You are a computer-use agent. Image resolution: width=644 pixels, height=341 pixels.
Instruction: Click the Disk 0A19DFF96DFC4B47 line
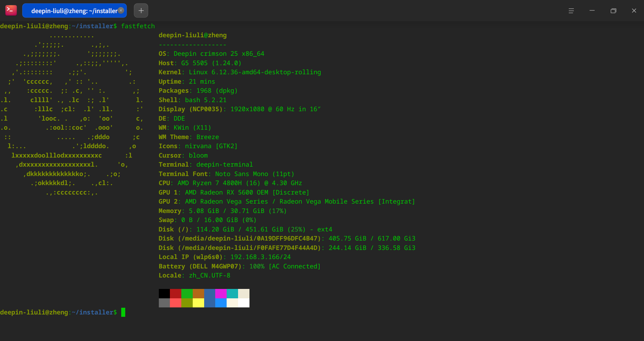coord(287,239)
